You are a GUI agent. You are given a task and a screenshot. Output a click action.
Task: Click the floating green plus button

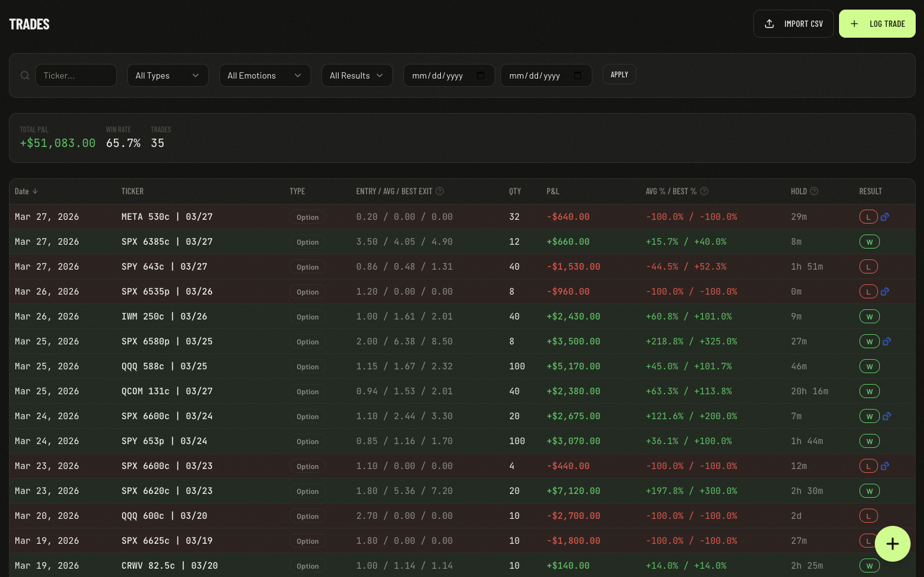(x=892, y=544)
